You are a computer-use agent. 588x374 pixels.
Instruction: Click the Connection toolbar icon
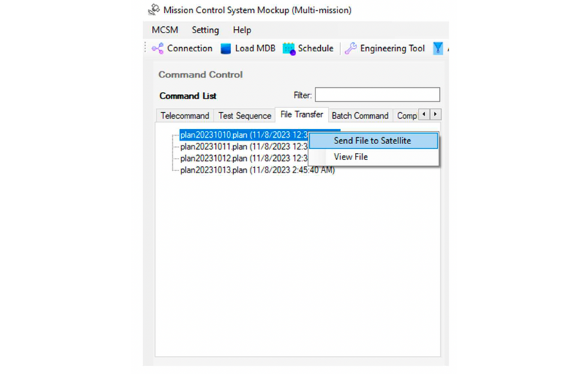coord(158,48)
